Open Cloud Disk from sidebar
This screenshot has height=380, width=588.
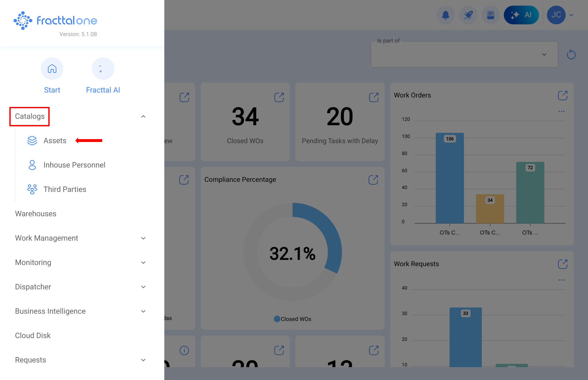(x=33, y=335)
